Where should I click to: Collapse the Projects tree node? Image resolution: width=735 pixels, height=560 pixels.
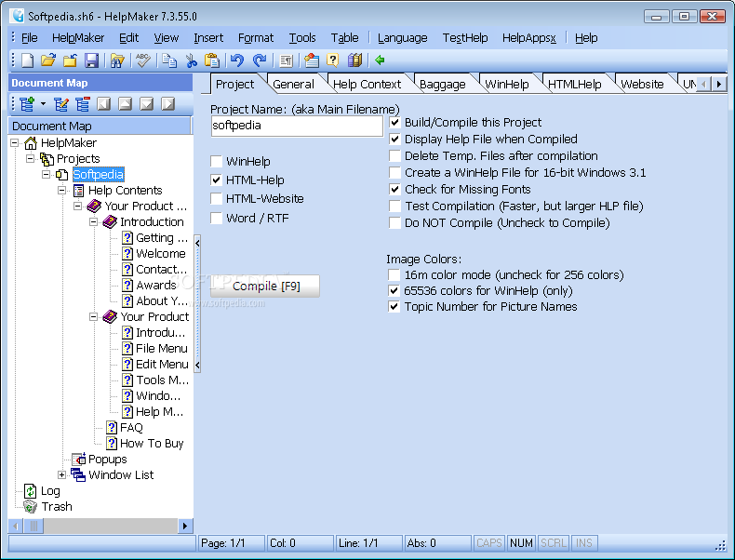click(30, 158)
